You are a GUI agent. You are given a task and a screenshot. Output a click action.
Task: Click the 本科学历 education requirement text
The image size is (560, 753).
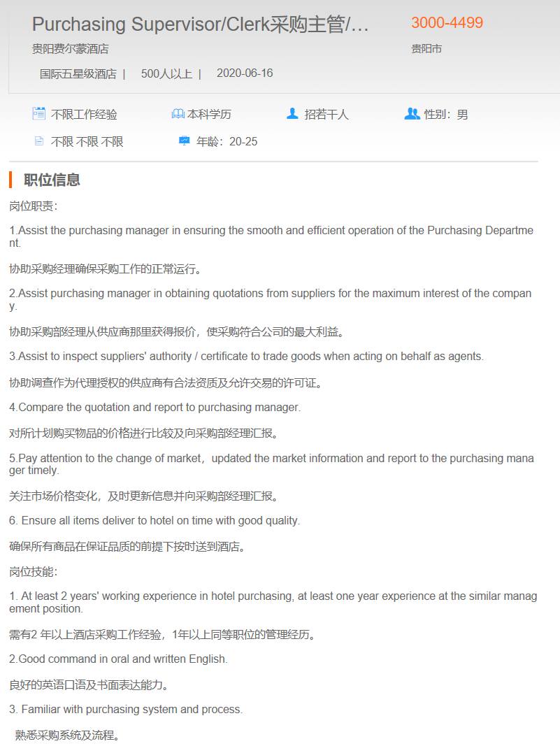click(210, 114)
